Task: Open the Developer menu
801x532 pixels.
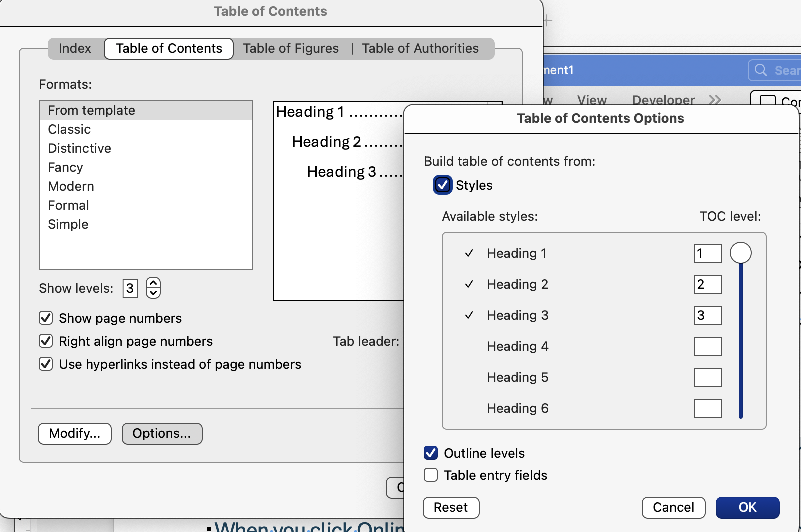Action: click(x=662, y=100)
